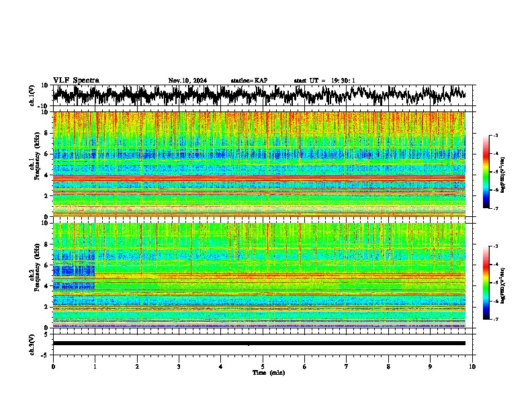
Task: Click the black ch.3 voltage trace
Action: [x=259, y=343]
